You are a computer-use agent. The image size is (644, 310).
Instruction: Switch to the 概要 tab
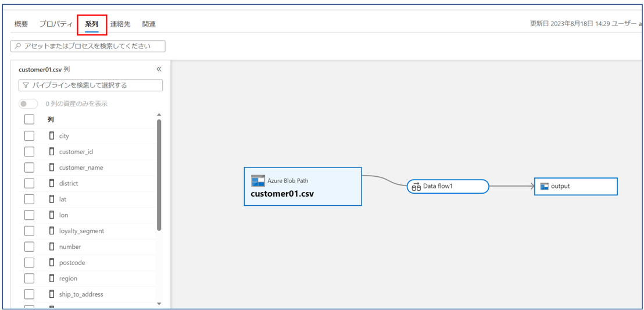click(x=21, y=24)
